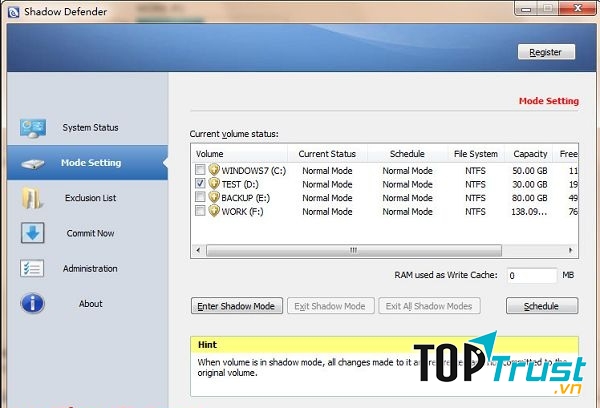Viewport: 600px width, 408px height.
Task: Click the shield icon beside WORK (F:)
Action: pyautogui.click(x=213, y=211)
